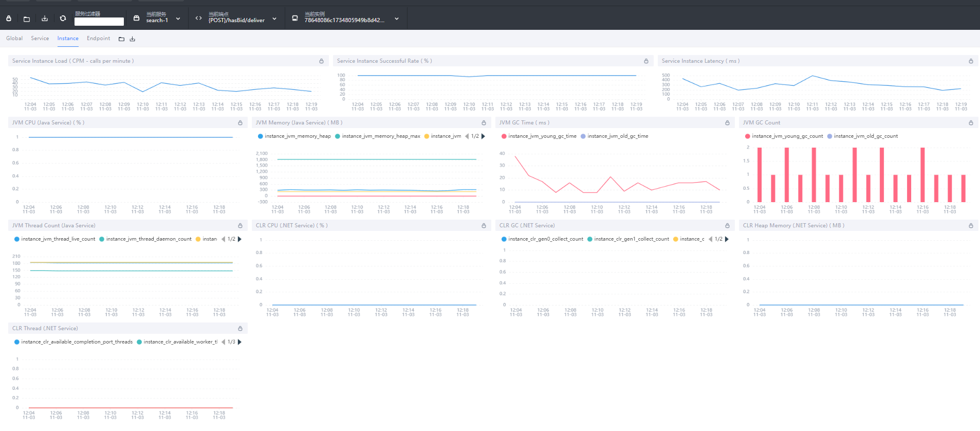980x431 pixels.
Task: Go to next legend page in CLR Thread
Action: tap(239, 342)
